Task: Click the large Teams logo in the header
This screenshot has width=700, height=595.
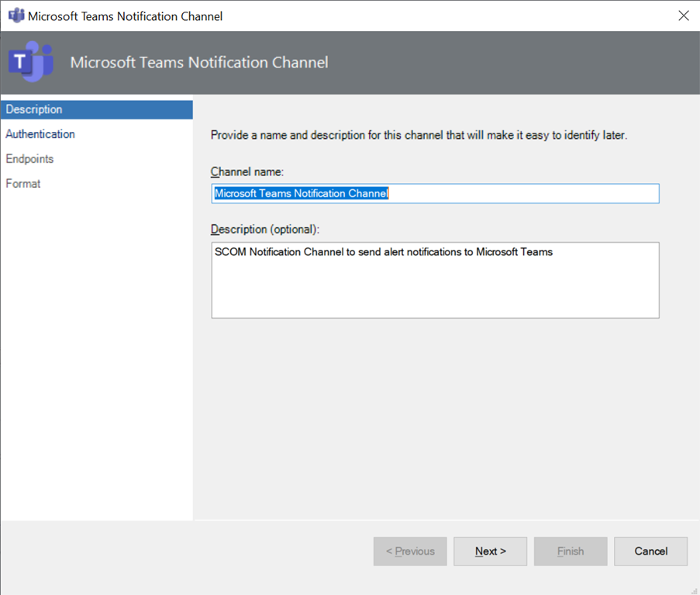Action: point(31,61)
